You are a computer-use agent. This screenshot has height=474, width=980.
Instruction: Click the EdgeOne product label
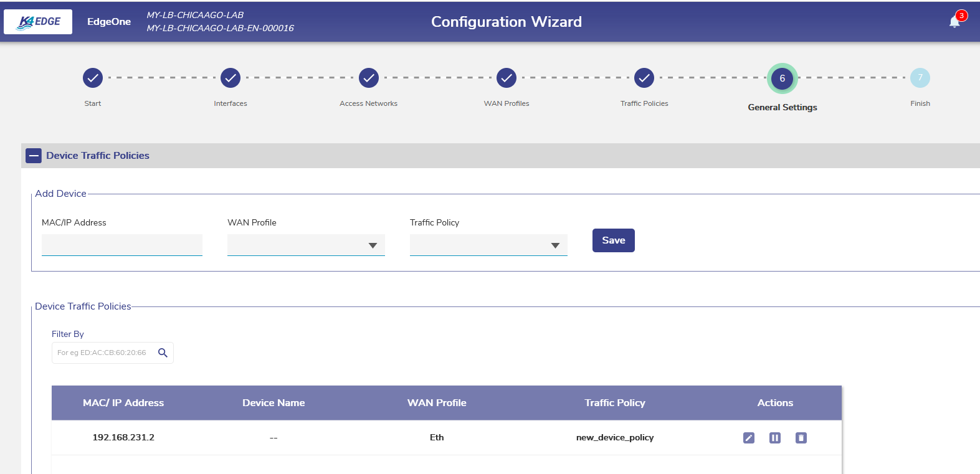109,22
